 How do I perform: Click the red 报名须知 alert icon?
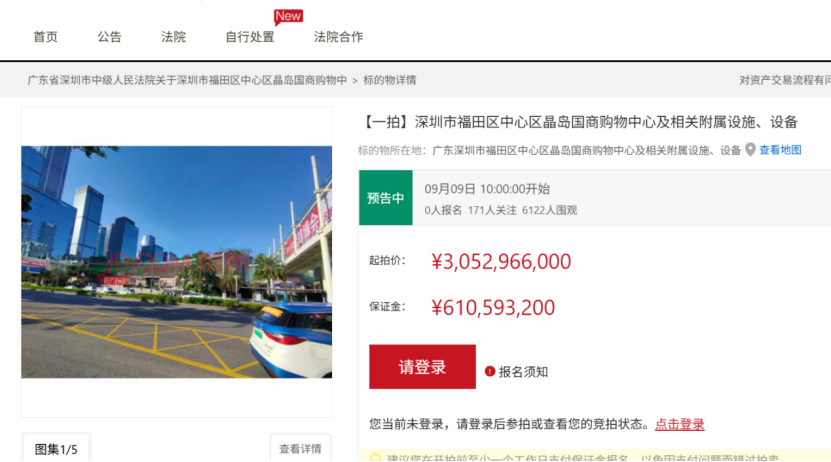click(x=490, y=371)
